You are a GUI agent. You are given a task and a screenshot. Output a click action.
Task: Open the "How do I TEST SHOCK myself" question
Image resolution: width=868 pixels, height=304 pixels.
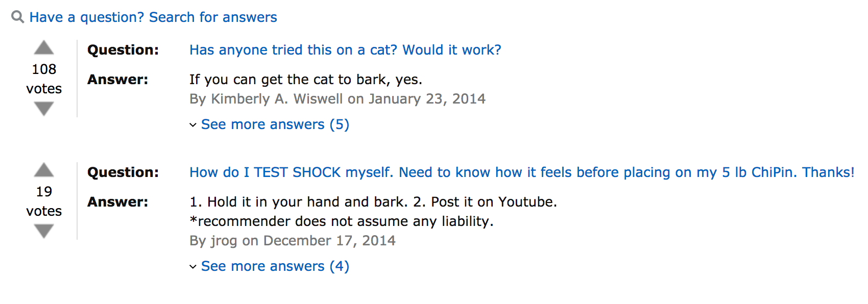click(522, 172)
